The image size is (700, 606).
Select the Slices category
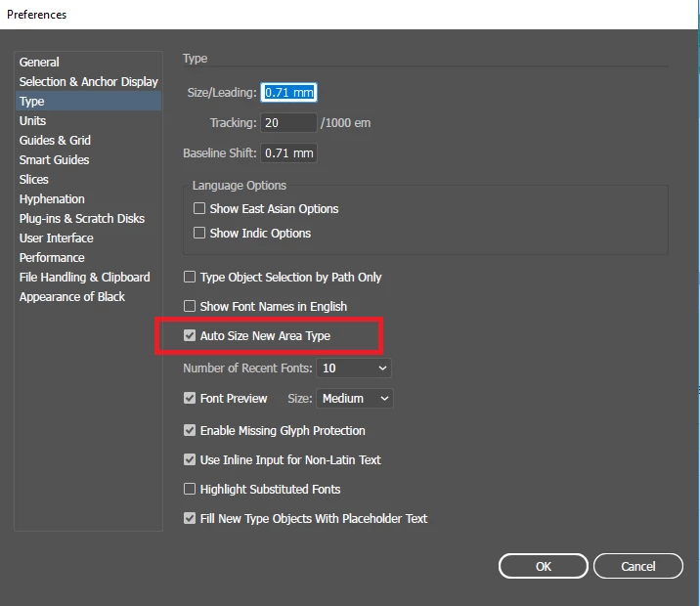pyautogui.click(x=88, y=180)
